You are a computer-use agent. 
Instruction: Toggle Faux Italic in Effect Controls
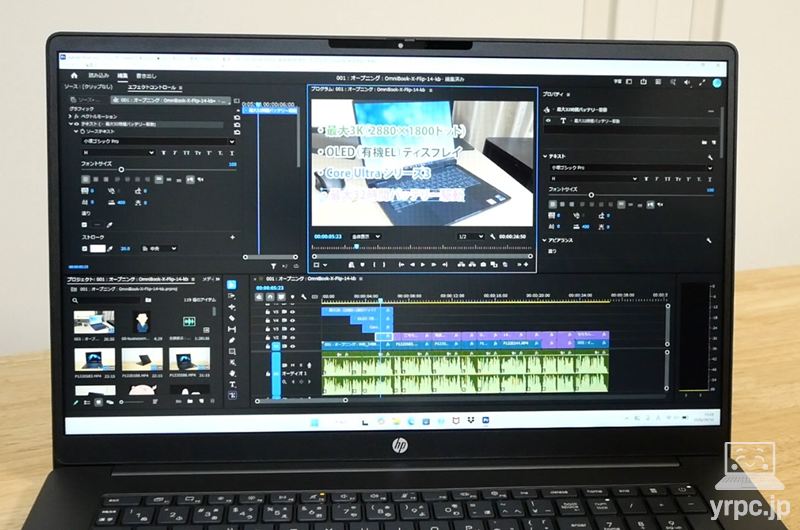[174, 153]
